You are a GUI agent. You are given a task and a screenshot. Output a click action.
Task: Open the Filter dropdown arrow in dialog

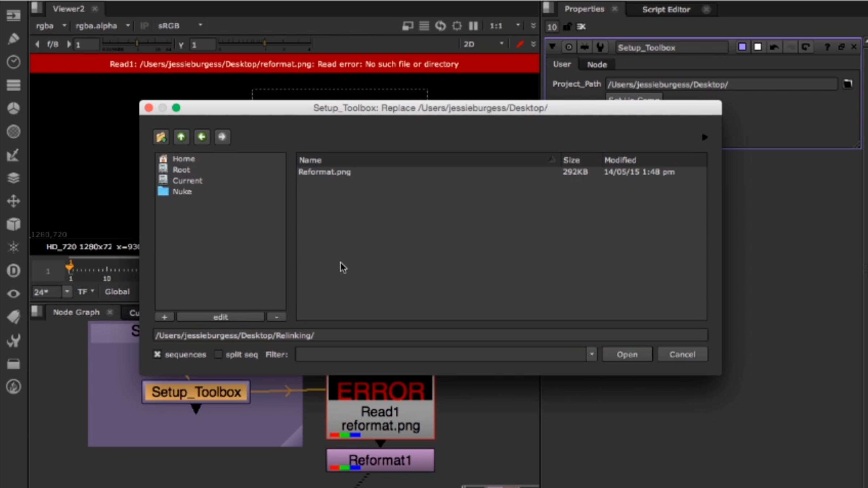(x=592, y=354)
